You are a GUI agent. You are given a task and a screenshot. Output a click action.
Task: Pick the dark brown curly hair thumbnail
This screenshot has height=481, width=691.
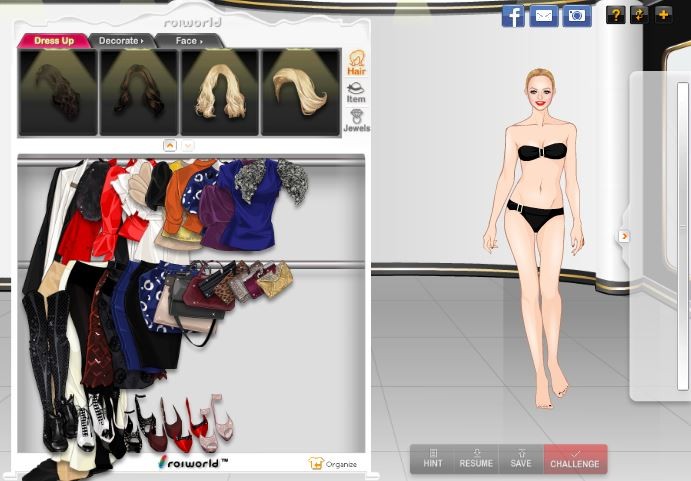tap(58, 92)
